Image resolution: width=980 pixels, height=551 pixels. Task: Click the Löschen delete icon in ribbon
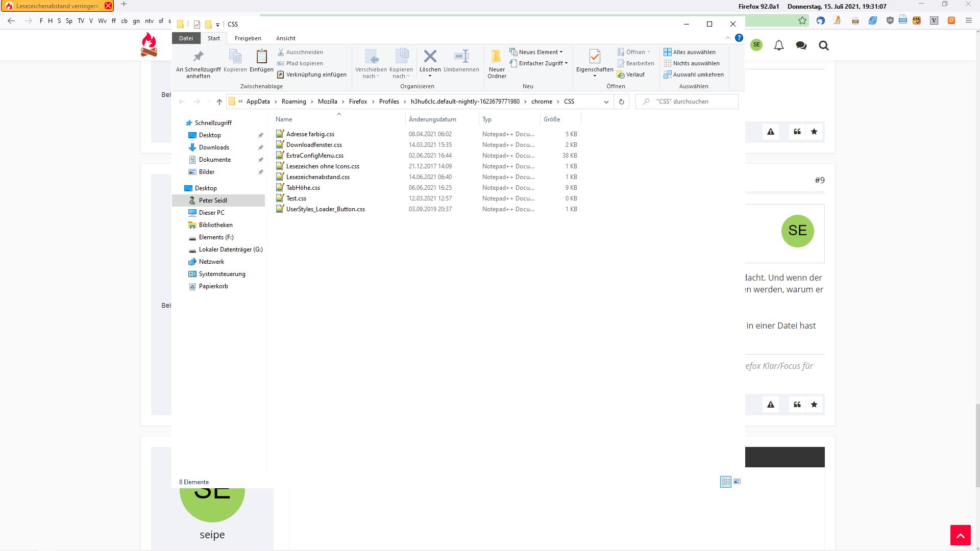[x=430, y=57]
